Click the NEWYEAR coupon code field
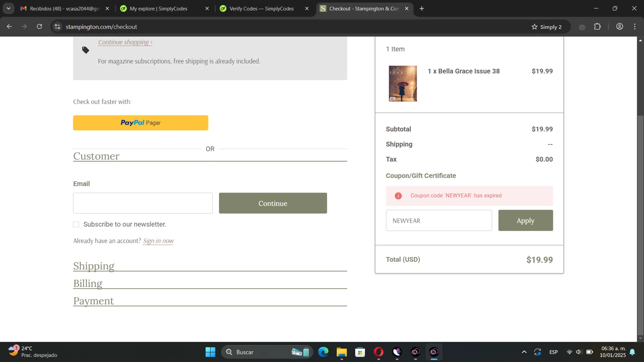This screenshot has height=362, width=644. (x=439, y=220)
